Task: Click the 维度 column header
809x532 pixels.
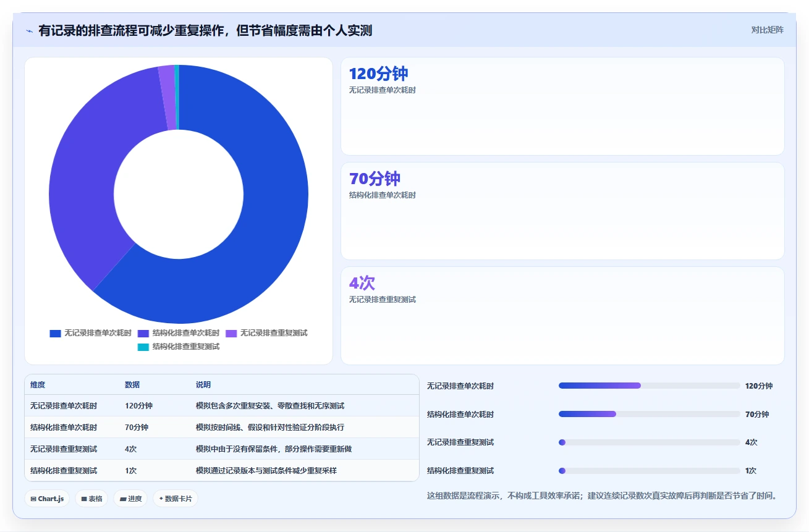Action: (38, 385)
